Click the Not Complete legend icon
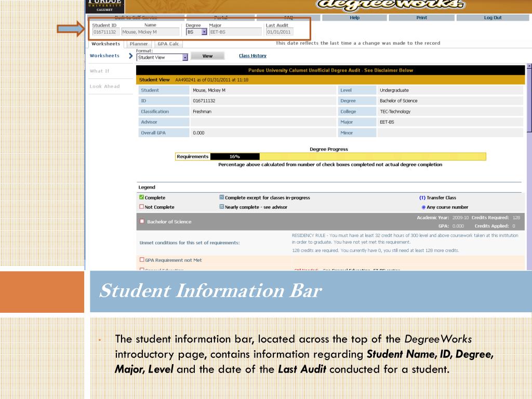532x399 pixels. [x=141, y=207]
